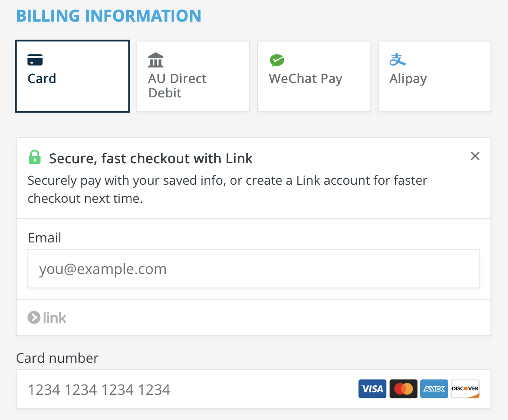Click the Secure, fast checkout with Link heading
Viewport: 508px width, 420px height.
(151, 159)
